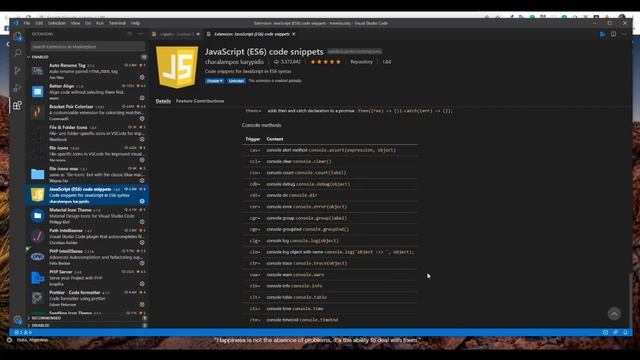640x360 pixels.
Task: Click the Console methods heading
Action: click(x=262, y=125)
